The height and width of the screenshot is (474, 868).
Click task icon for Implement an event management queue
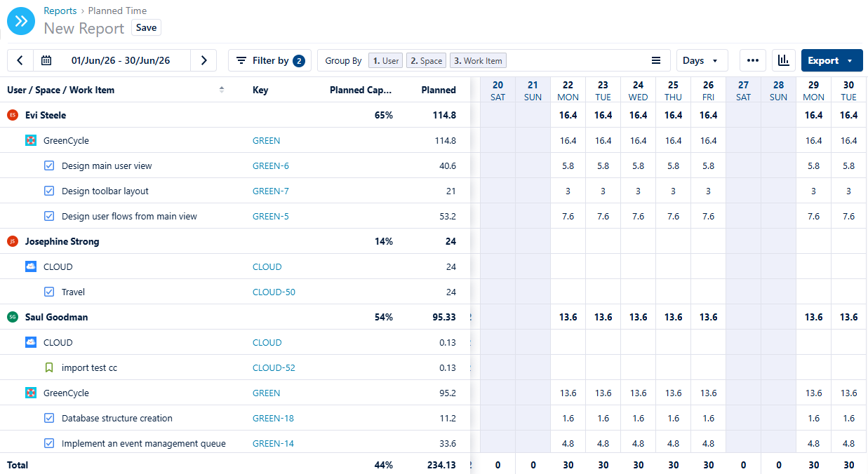(x=49, y=443)
